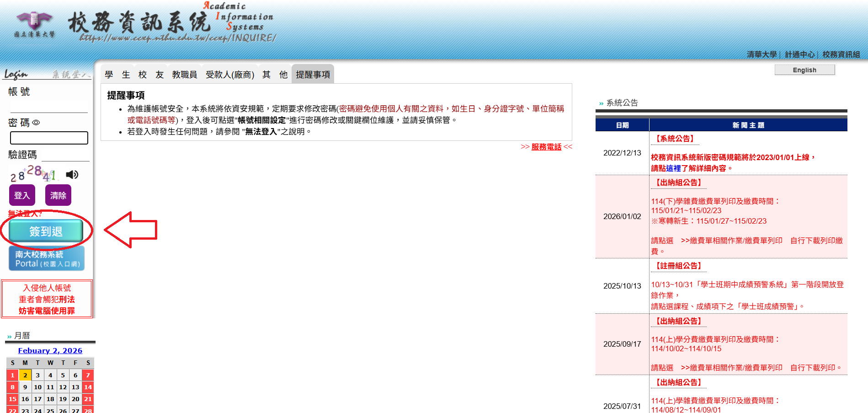Open the 教職員 tab
This screenshot has width=868, height=413.
click(184, 75)
